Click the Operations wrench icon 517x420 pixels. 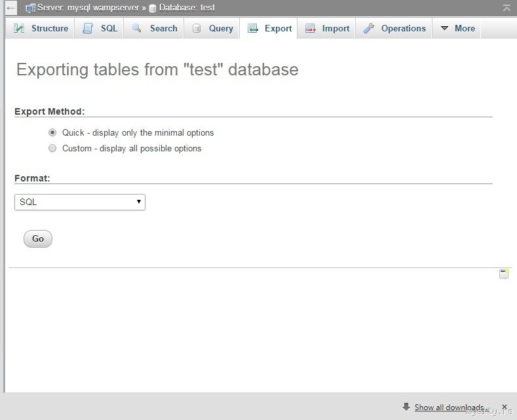[369, 29]
